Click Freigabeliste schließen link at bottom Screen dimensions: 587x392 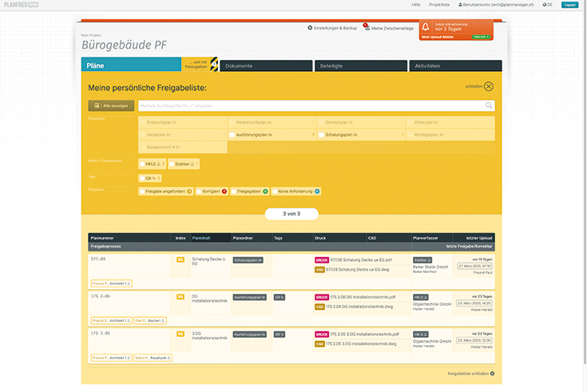471,373
